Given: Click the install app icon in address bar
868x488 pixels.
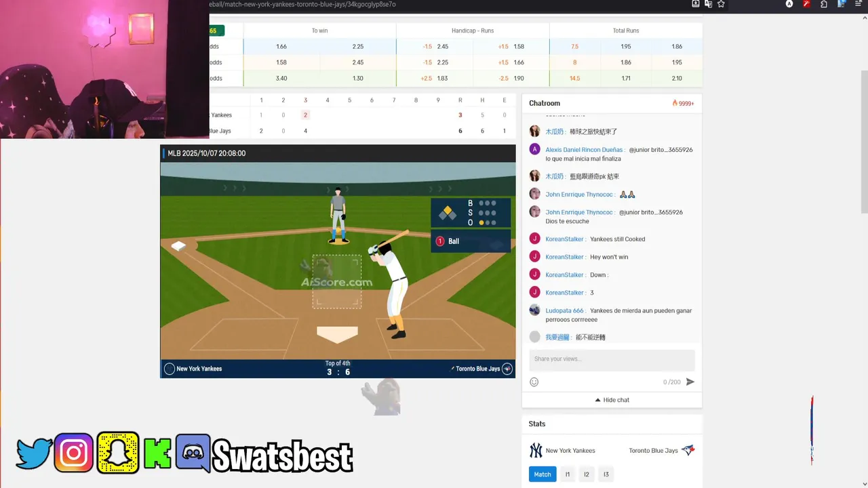Looking at the screenshot, I should pyautogui.click(x=696, y=4).
